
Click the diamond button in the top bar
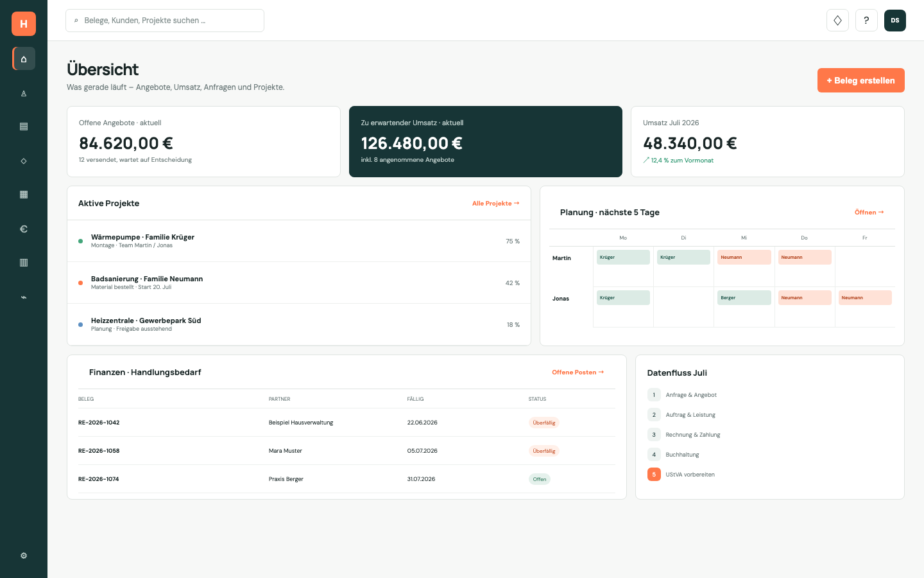837,21
